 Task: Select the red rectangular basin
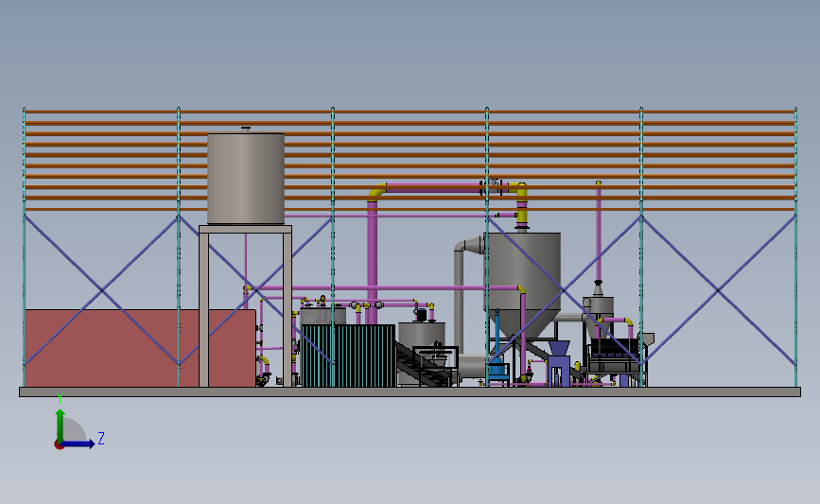pos(140,348)
